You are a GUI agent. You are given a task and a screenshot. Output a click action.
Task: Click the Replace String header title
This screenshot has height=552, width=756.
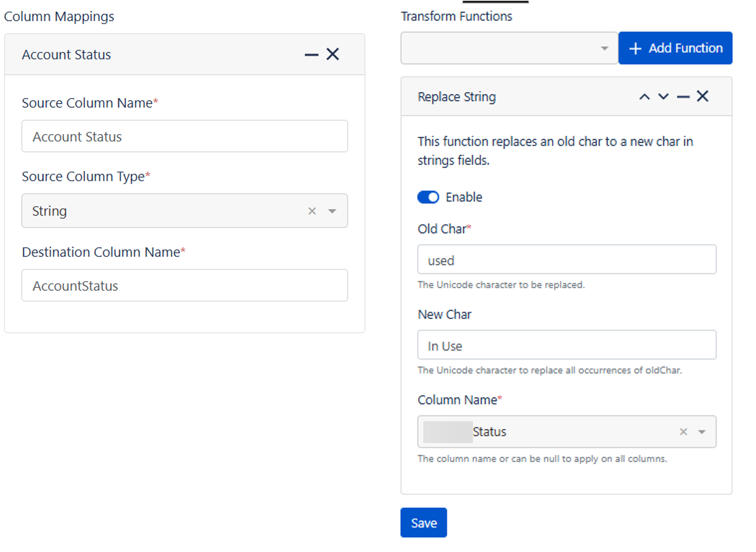[x=457, y=97]
